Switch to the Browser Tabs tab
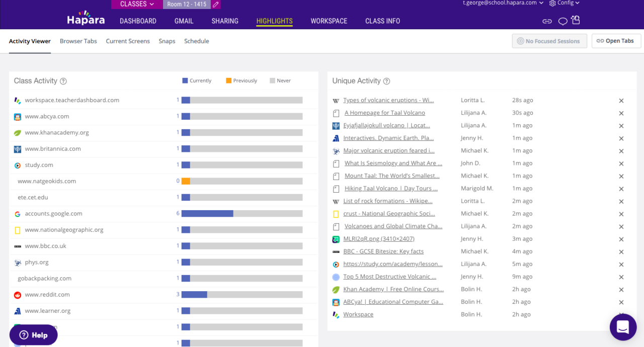 [78, 41]
